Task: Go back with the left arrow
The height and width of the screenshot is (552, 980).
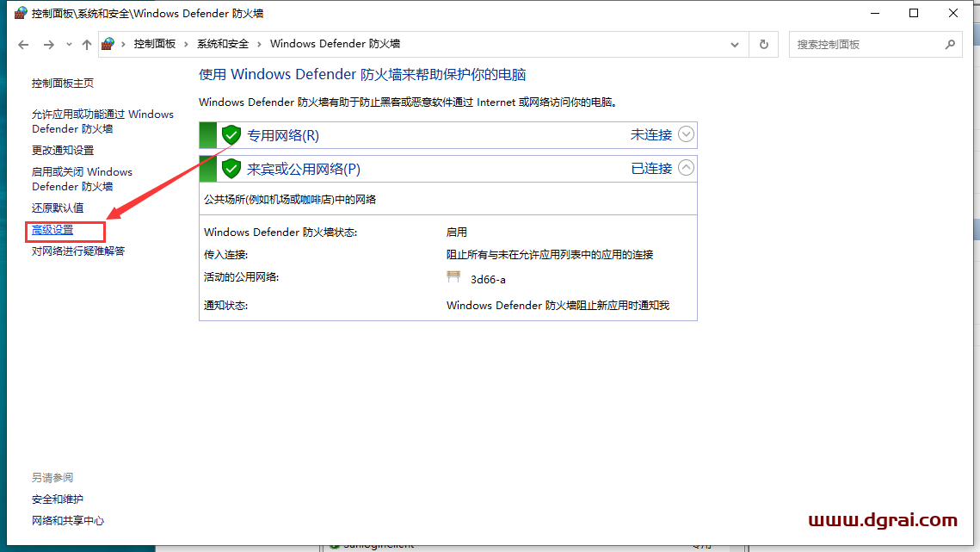Action: [23, 45]
